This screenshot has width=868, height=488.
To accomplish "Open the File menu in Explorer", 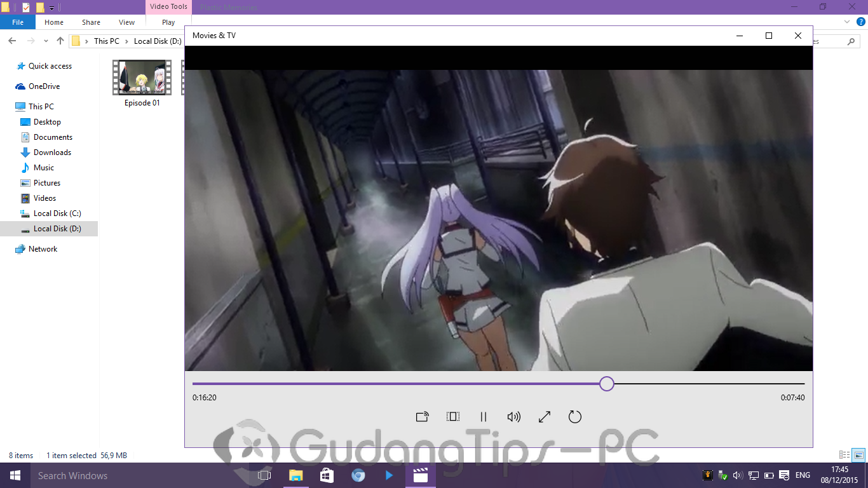I will click(x=18, y=22).
